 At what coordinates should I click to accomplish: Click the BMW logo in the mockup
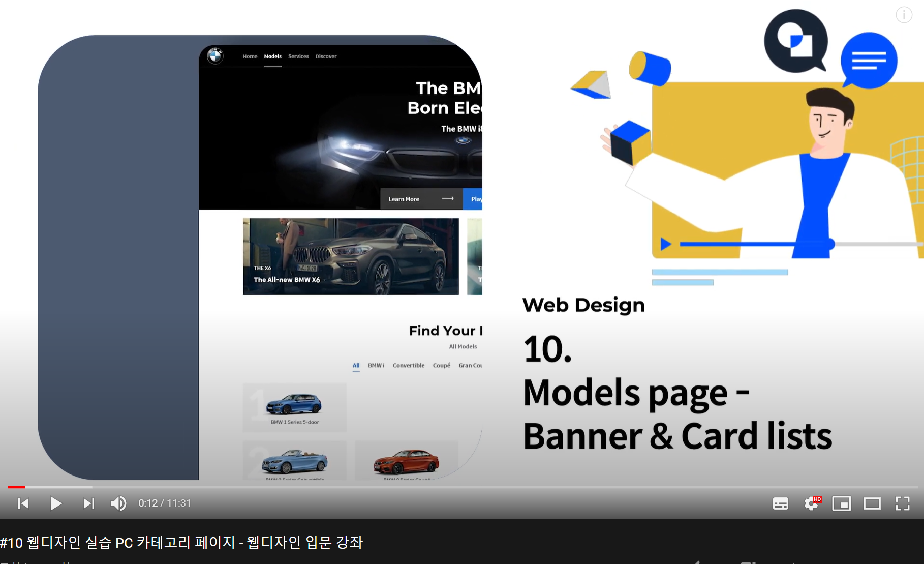coord(215,56)
